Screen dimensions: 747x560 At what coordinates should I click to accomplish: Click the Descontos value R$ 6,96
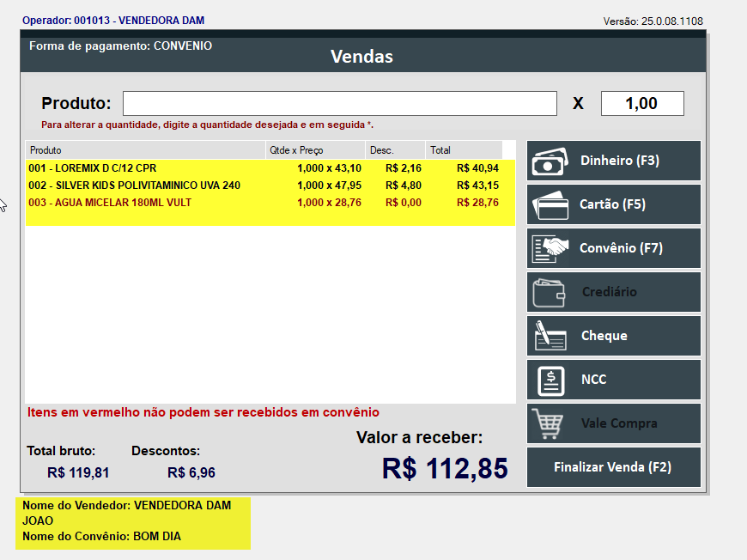pyautogui.click(x=191, y=472)
